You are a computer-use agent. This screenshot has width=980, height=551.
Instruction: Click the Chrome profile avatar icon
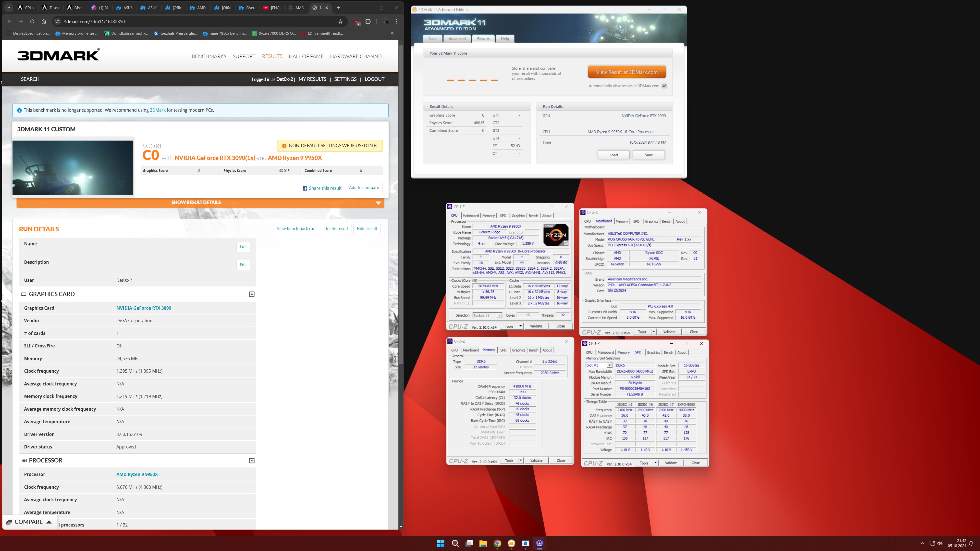tap(385, 21)
